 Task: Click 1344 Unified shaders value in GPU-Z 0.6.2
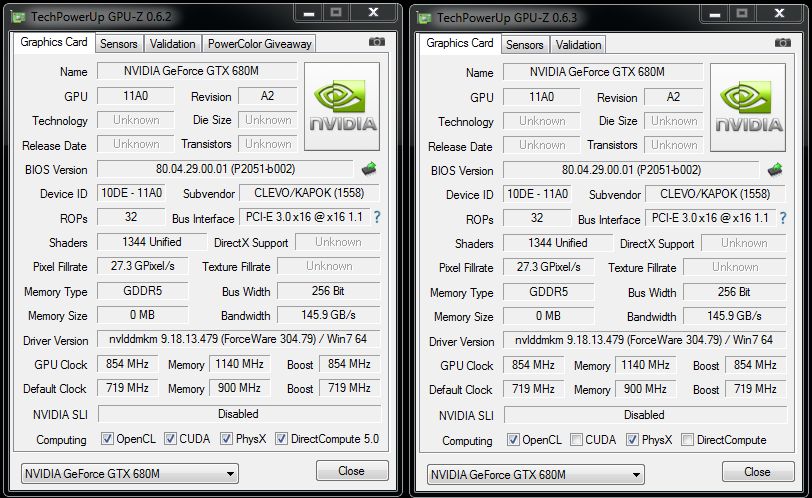(x=152, y=242)
